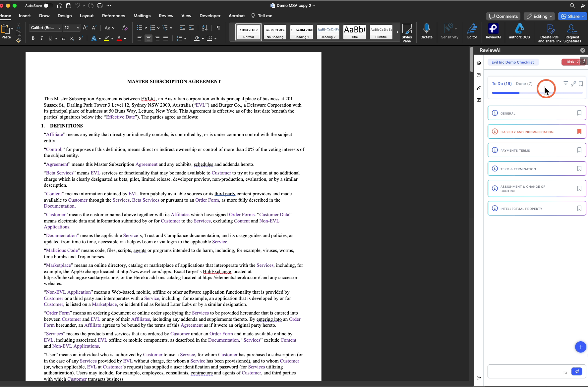The height and width of the screenshot is (387, 588).
Task: Send the message with the paper-plane button
Action: click(577, 371)
